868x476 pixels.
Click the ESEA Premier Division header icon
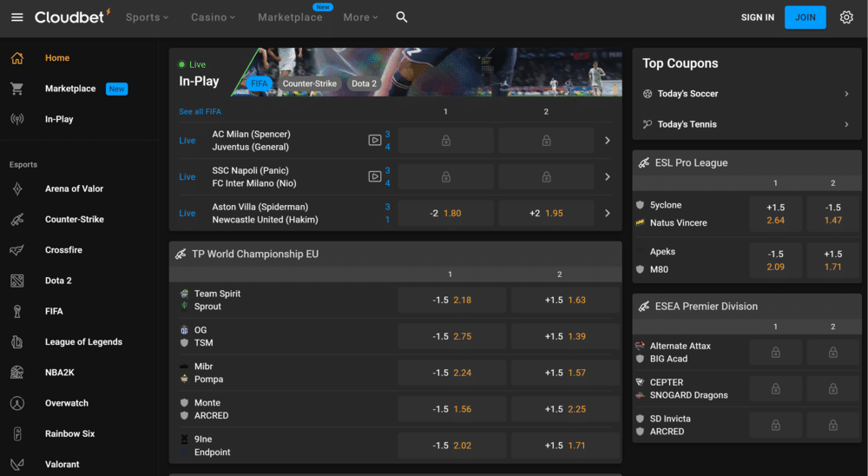pos(643,307)
